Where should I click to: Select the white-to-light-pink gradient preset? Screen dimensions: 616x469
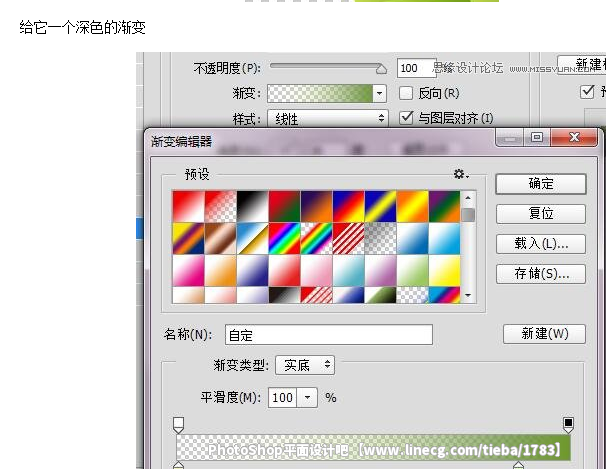[x=317, y=271]
